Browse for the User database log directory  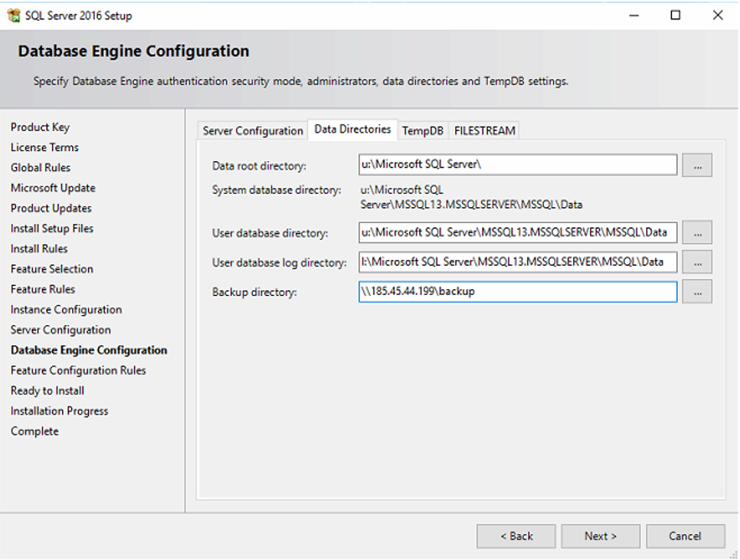(x=697, y=262)
